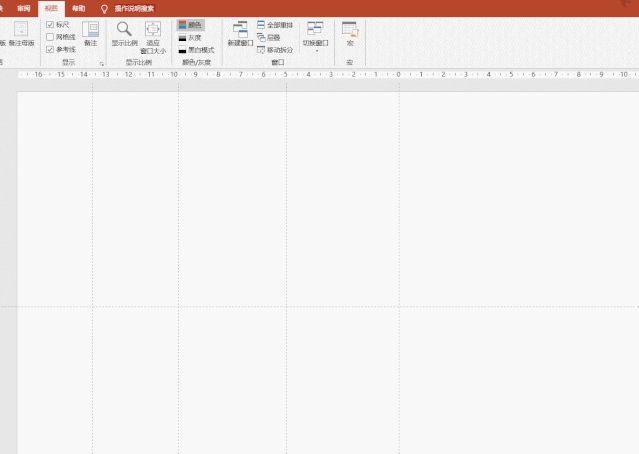Click the horizontal ruler above the slide
Screen dimensions: 639x454
(x=328, y=75)
